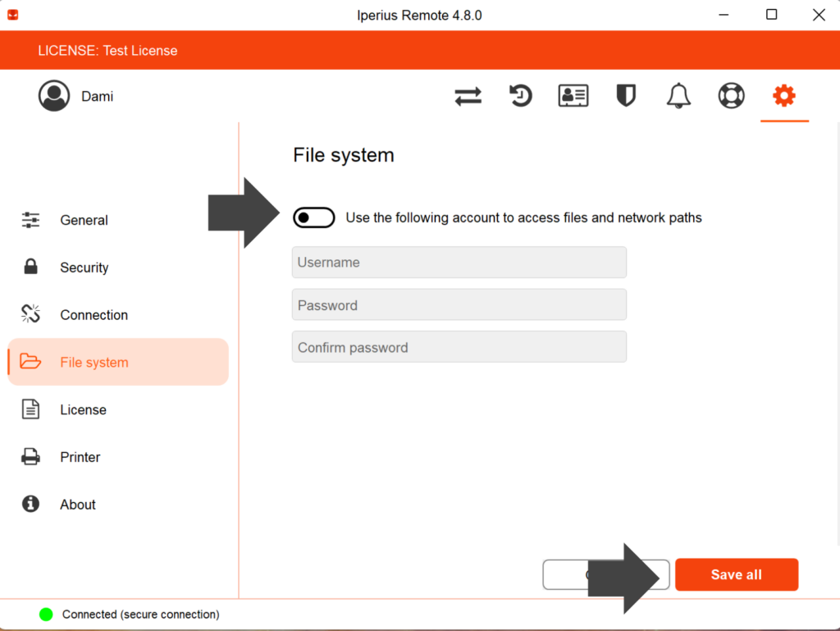Click the account access files label text

pyautogui.click(x=523, y=218)
